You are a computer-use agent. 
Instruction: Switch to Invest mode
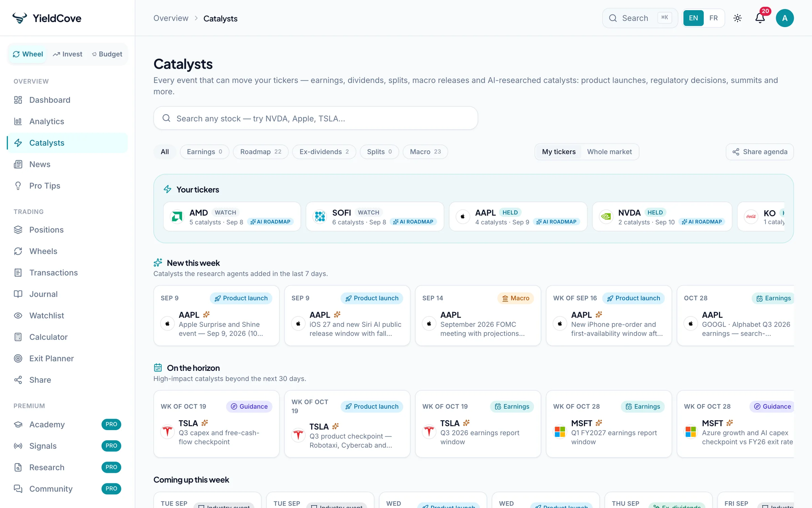68,54
